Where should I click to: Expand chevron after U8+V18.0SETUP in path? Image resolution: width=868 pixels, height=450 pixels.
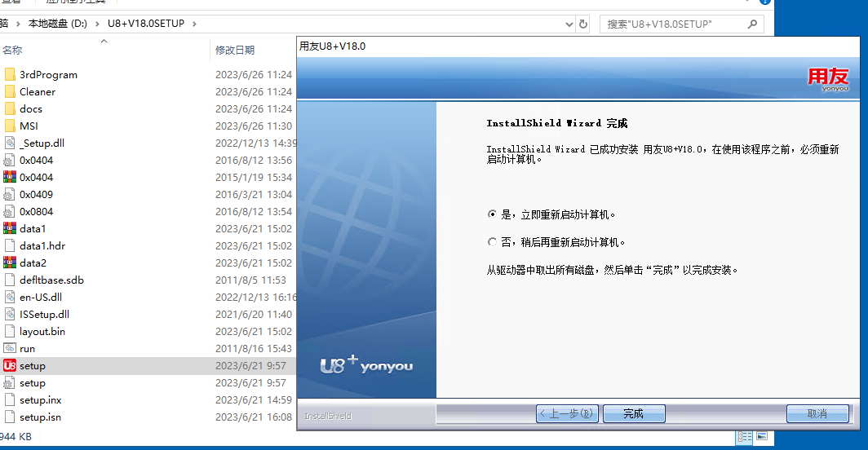[x=194, y=24]
